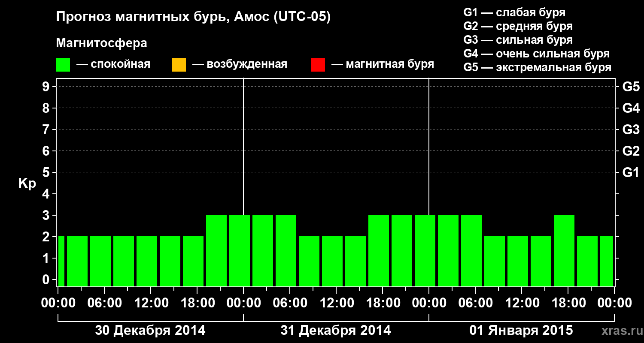Click the 'G5' label on the right axis
The height and width of the screenshot is (343, 644).
click(631, 87)
